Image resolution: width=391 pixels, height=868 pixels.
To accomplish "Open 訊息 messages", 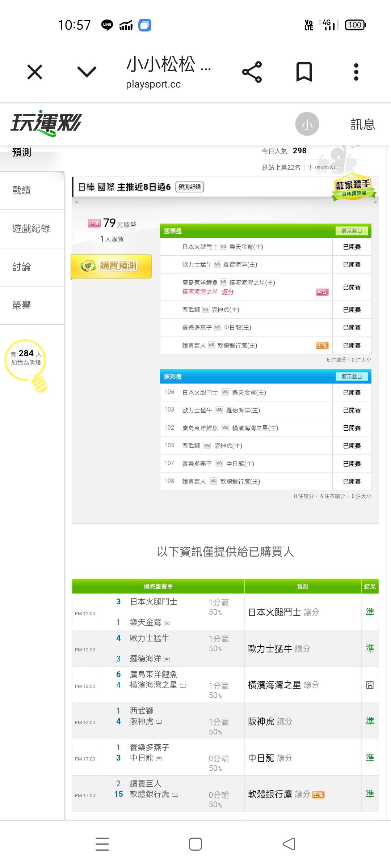I will click(x=363, y=124).
